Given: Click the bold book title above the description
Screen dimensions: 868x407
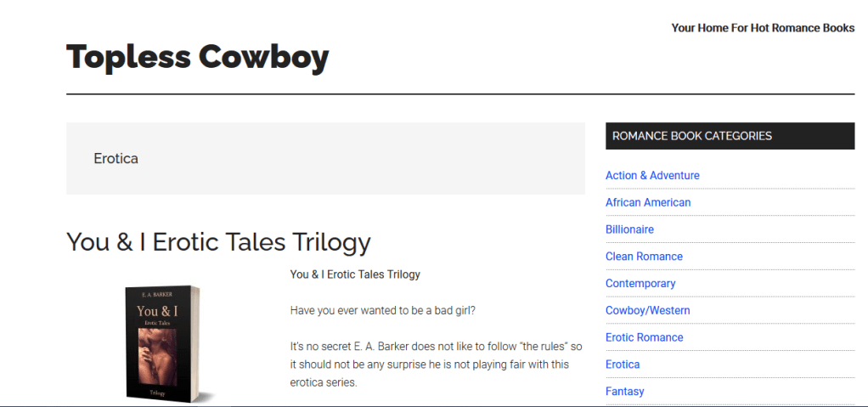Looking at the screenshot, I should pos(355,274).
